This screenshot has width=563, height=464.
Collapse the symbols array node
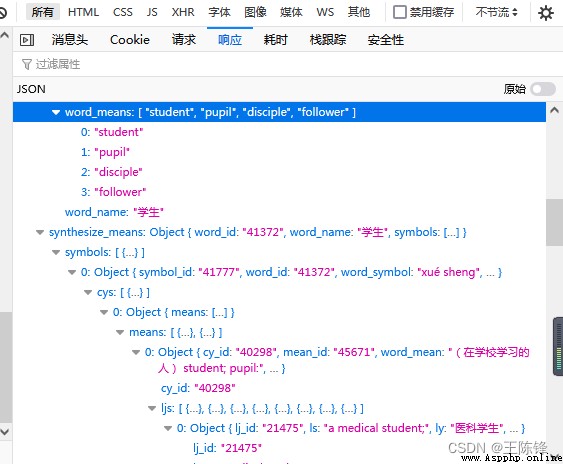click(56, 252)
